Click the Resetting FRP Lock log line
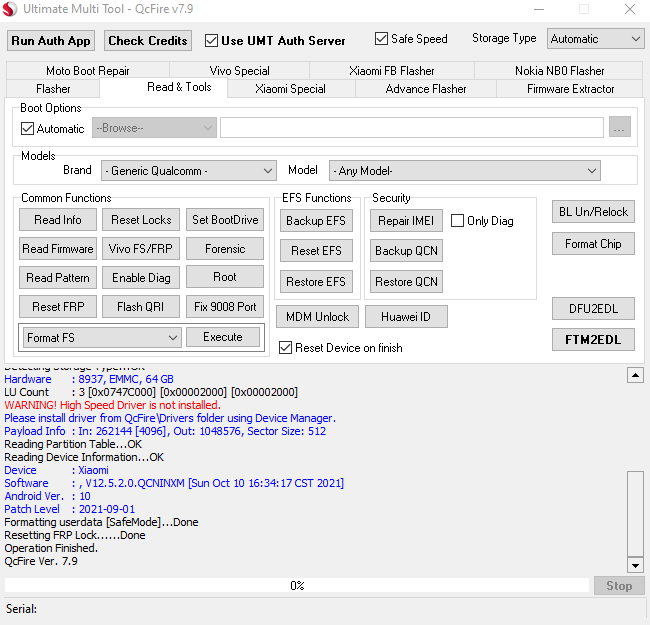This screenshot has width=650, height=625. pyautogui.click(x=75, y=535)
